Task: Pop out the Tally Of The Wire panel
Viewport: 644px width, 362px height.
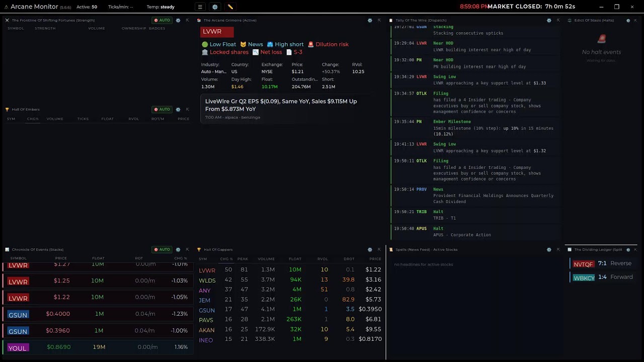Action: point(558,20)
